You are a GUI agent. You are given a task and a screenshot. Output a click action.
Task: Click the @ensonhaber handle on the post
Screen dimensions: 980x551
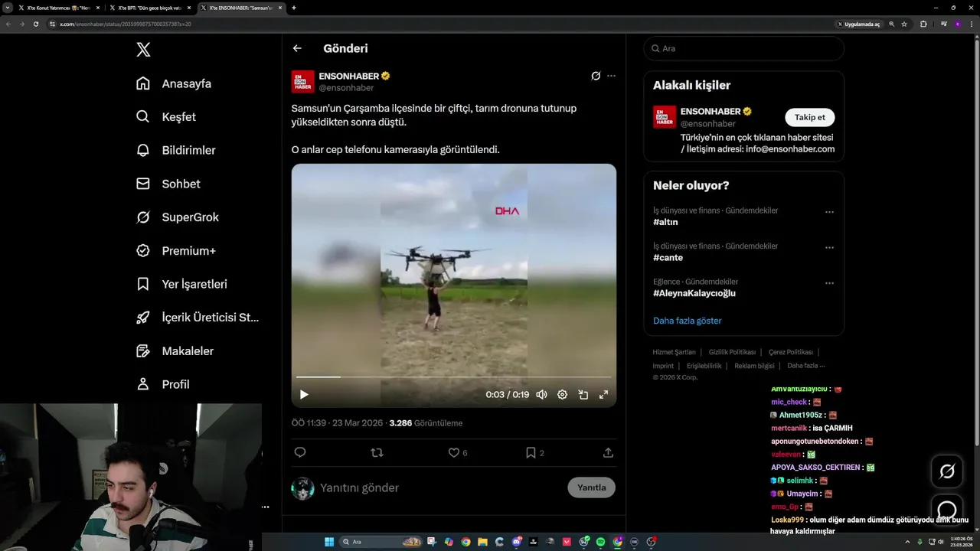click(346, 88)
